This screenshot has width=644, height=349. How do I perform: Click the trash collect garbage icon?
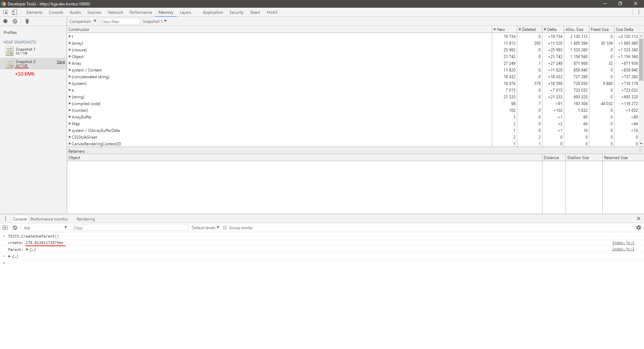coord(27,21)
